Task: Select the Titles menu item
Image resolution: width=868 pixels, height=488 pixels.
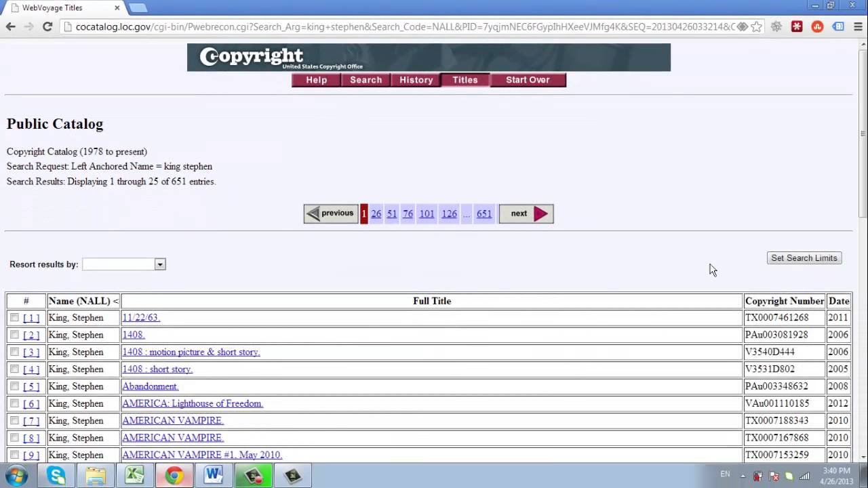Action: pos(465,80)
